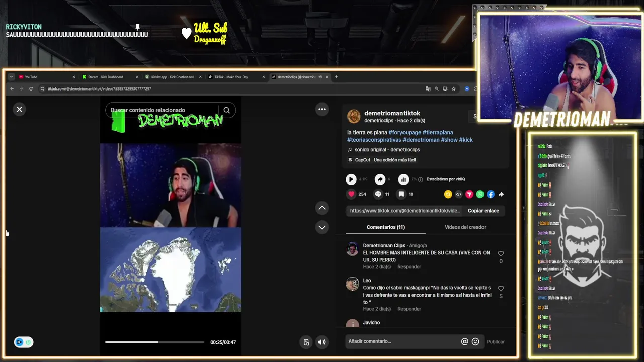Click the translate page icon in address bar
Viewport: 644px width, 362px height.
click(x=428, y=89)
